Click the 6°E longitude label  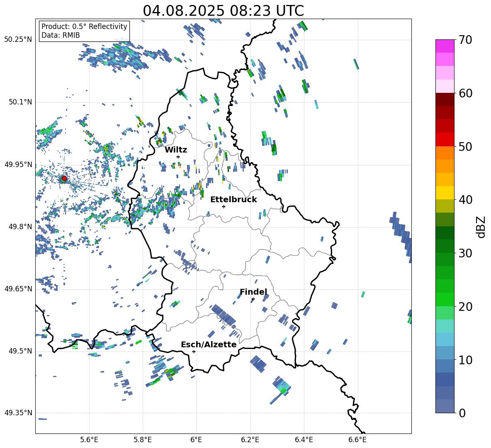[x=196, y=440]
